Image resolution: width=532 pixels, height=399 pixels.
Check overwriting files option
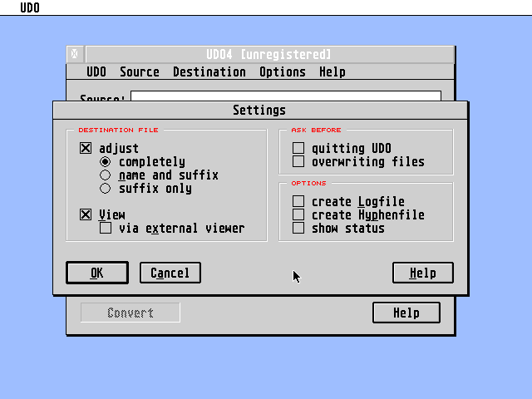coord(298,161)
